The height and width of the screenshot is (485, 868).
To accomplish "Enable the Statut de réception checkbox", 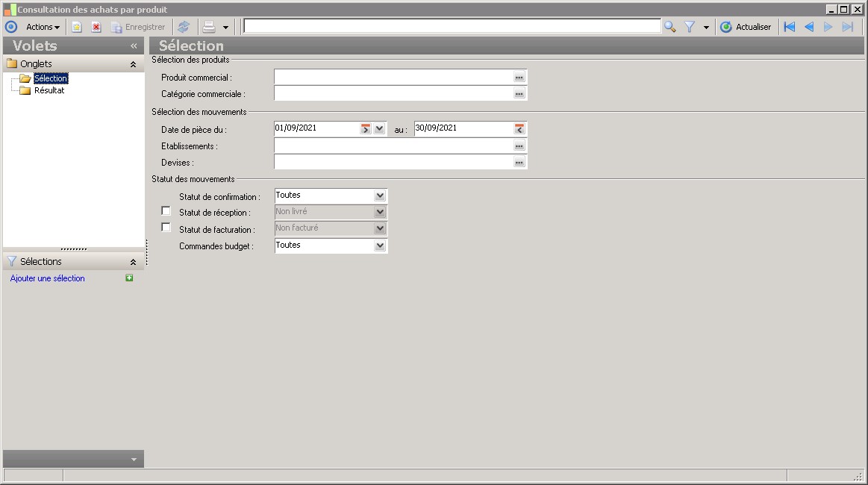I will click(166, 211).
